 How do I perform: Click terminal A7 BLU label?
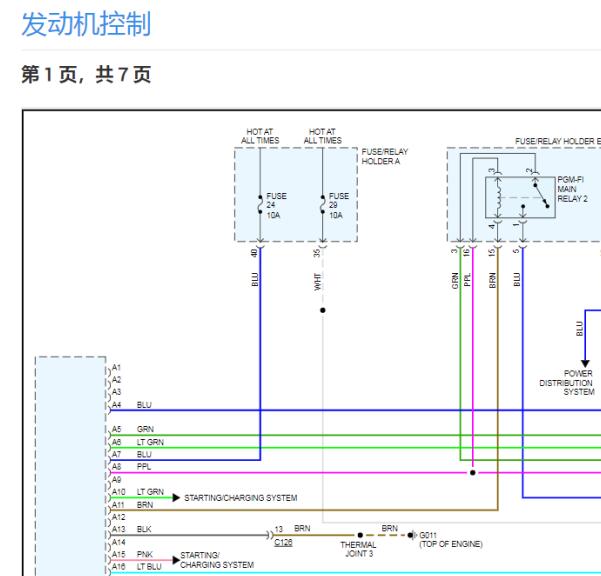131,455
